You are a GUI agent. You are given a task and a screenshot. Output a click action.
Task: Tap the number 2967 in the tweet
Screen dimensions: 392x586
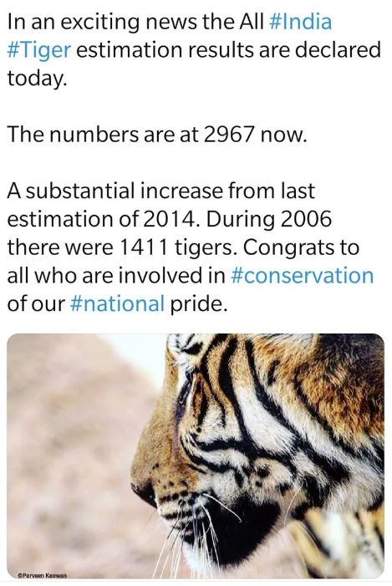[x=229, y=134]
